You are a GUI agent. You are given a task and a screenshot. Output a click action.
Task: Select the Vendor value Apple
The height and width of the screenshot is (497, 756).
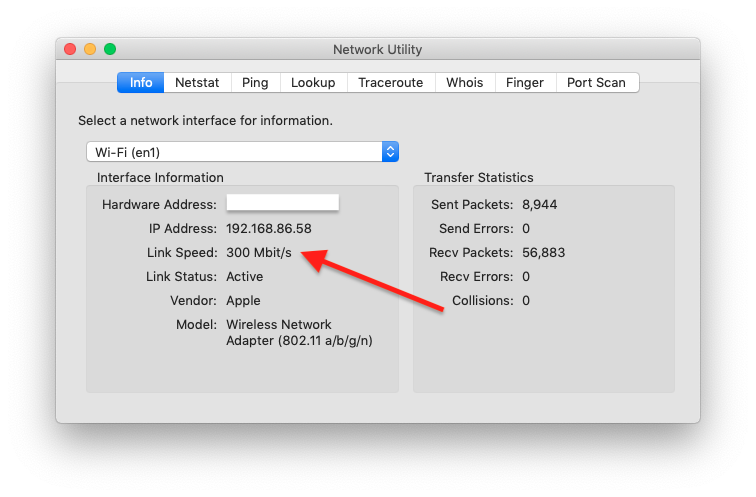(243, 301)
